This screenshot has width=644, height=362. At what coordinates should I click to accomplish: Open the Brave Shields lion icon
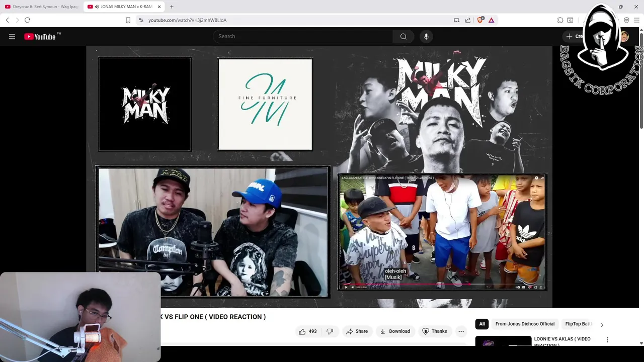point(480,20)
